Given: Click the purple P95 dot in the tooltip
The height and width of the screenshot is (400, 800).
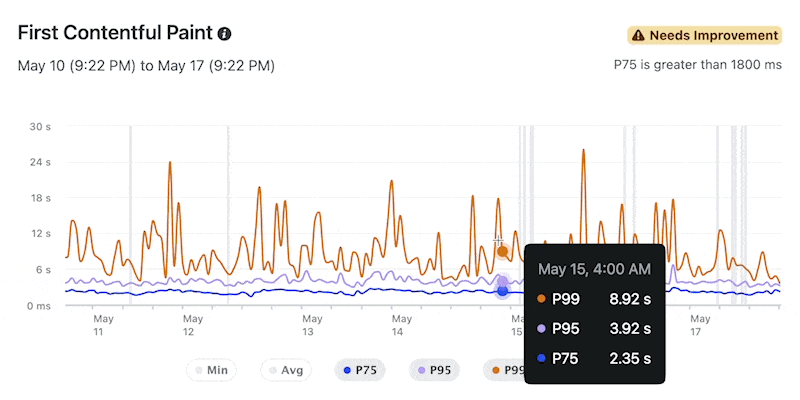Looking at the screenshot, I should point(541,328).
